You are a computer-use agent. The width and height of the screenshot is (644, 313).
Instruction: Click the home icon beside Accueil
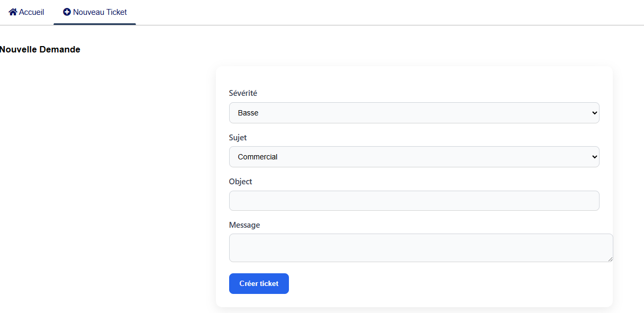pos(13,12)
